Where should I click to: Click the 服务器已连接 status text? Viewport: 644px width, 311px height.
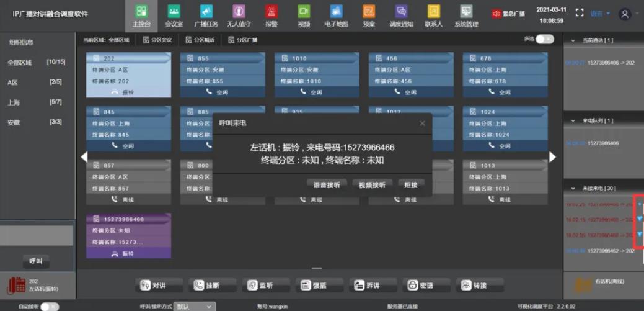point(402,307)
